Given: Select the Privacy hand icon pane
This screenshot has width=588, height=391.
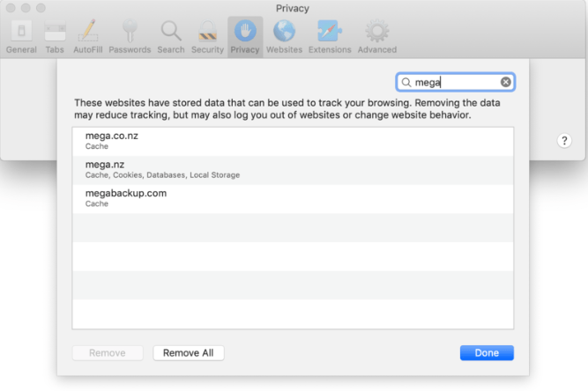Looking at the screenshot, I should (245, 37).
